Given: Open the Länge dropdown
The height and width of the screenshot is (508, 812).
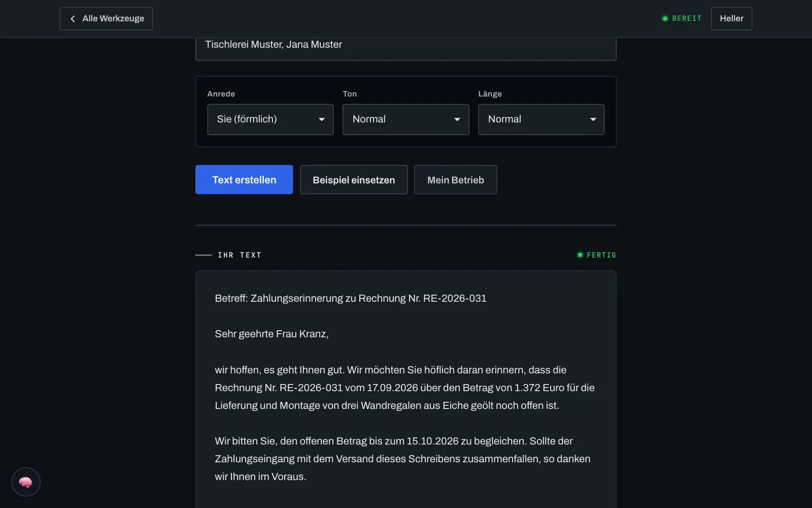Looking at the screenshot, I should (x=541, y=119).
